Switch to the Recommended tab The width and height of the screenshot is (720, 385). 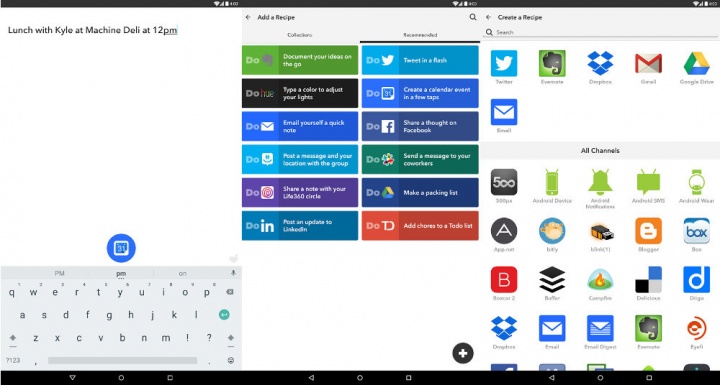[x=420, y=35]
